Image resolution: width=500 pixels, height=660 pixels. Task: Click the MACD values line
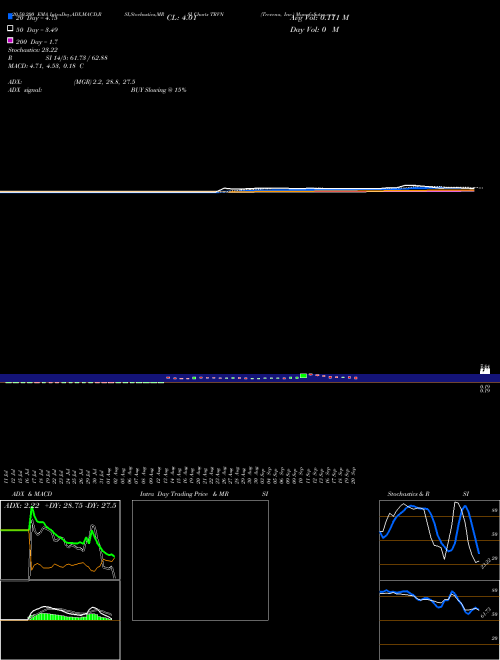[x=46, y=66]
